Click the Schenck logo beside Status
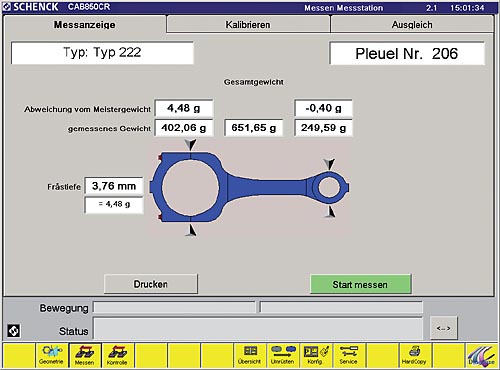 pyautogui.click(x=14, y=331)
